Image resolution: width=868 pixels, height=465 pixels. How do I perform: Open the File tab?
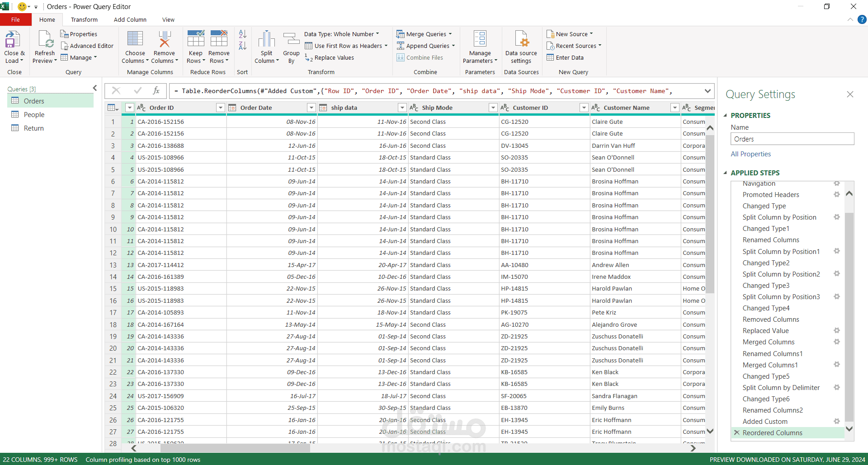click(x=16, y=19)
